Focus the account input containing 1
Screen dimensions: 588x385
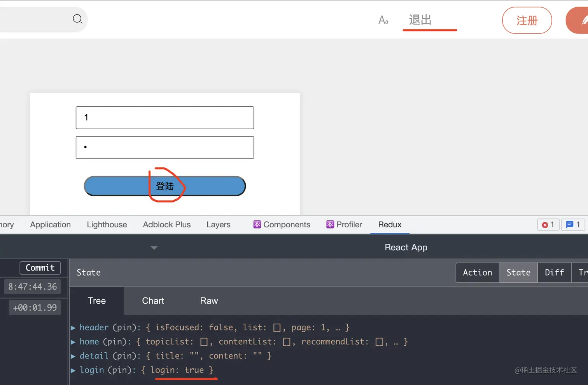coord(165,118)
